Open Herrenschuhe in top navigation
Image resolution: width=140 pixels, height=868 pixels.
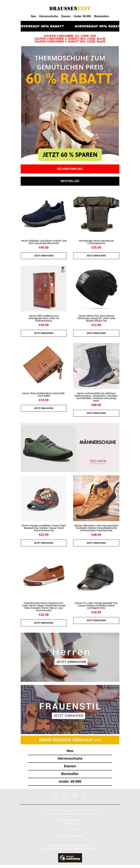49,16
